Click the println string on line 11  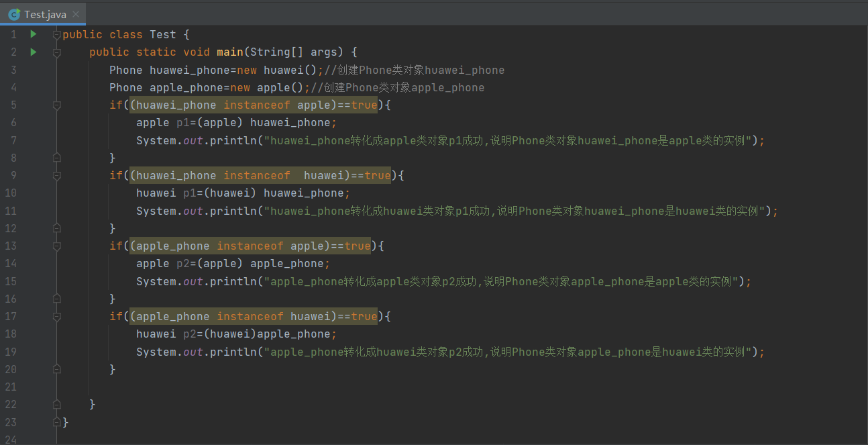pos(514,211)
